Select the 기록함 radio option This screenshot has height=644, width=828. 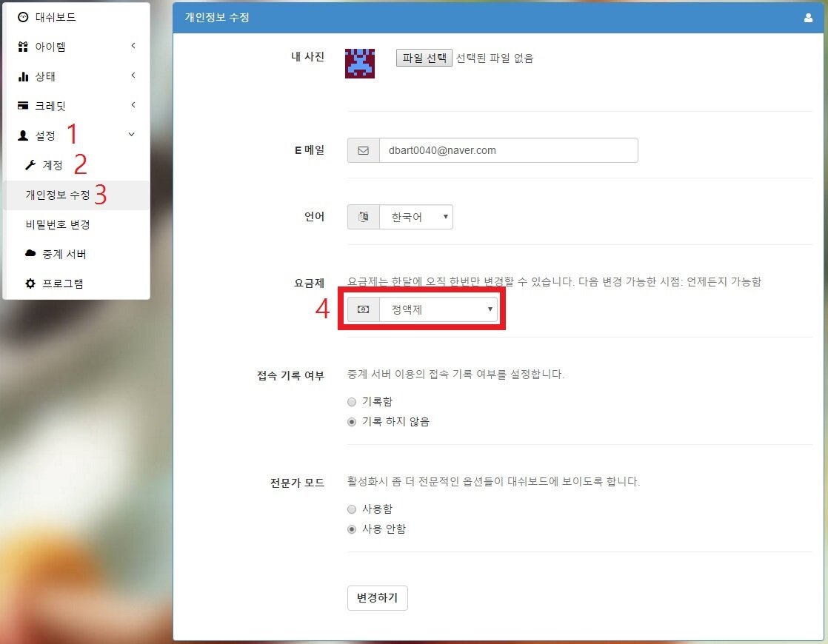click(352, 402)
